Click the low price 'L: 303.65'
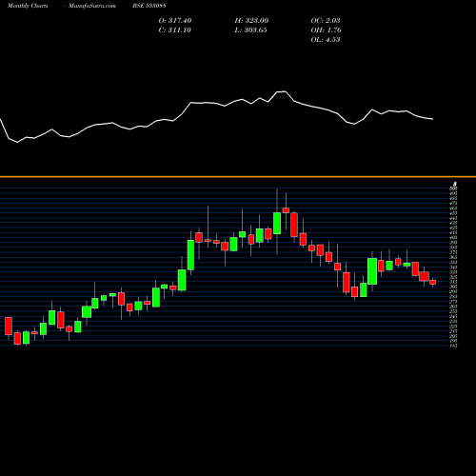This screenshot has height=476, width=476. tap(250, 30)
